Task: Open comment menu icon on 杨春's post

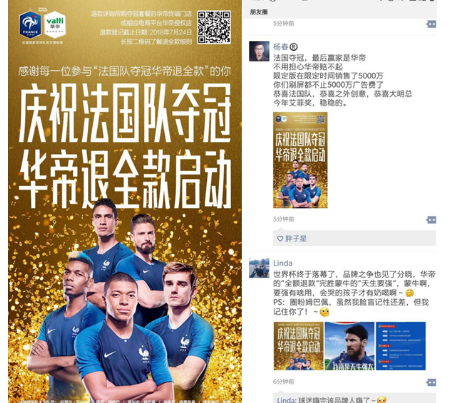Action: pos(431,220)
